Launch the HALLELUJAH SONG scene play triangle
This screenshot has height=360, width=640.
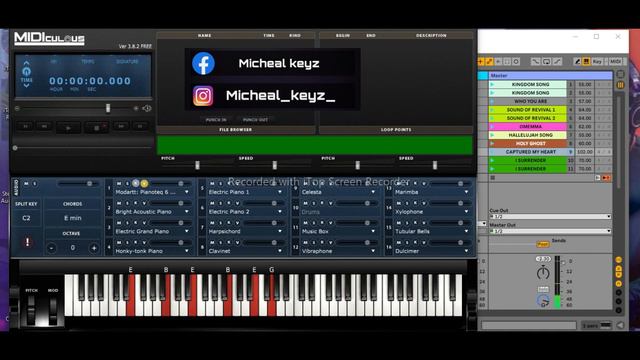(x=492, y=135)
